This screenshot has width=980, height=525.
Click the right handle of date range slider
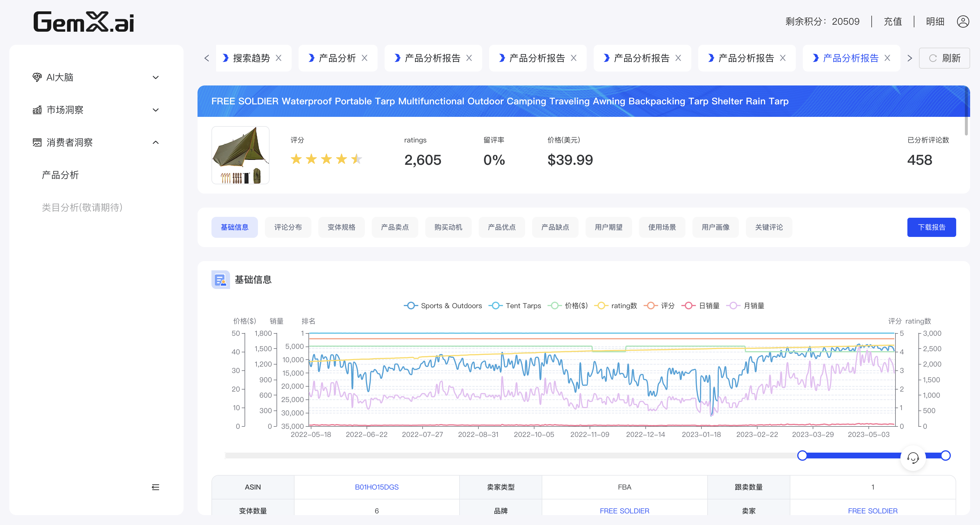(x=946, y=455)
